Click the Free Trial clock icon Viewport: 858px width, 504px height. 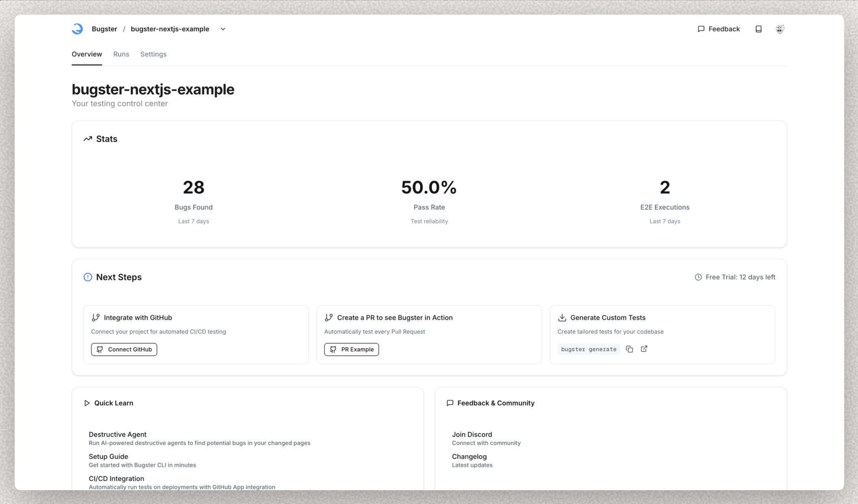(x=698, y=277)
